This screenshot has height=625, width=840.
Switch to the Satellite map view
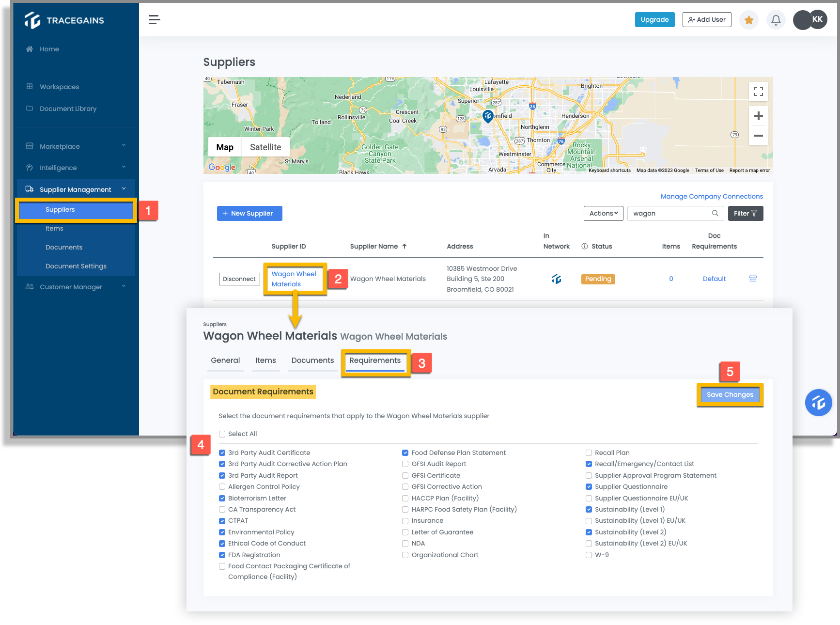tap(265, 147)
